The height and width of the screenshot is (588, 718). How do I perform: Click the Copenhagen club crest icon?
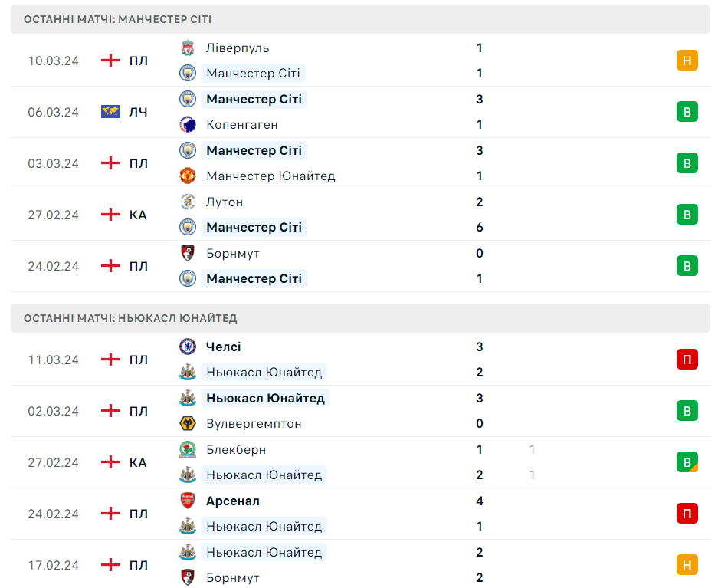(x=188, y=124)
